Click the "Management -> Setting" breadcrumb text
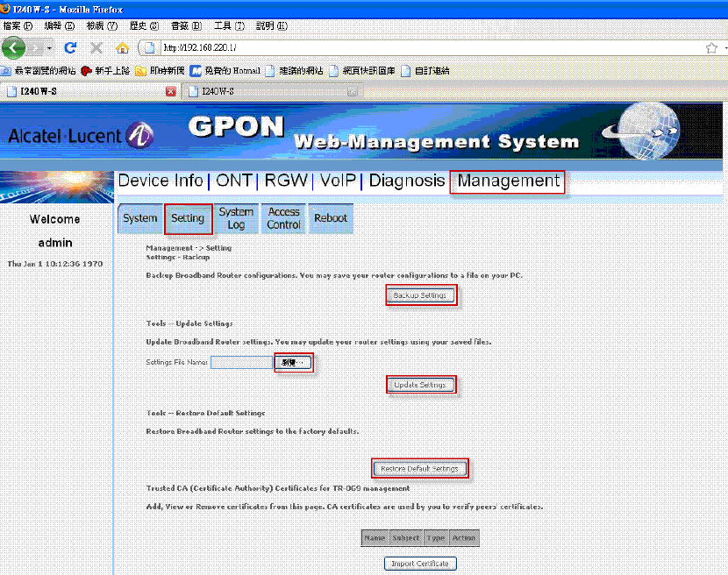Image resolution: width=728 pixels, height=575 pixels. pyautogui.click(x=189, y=248)
